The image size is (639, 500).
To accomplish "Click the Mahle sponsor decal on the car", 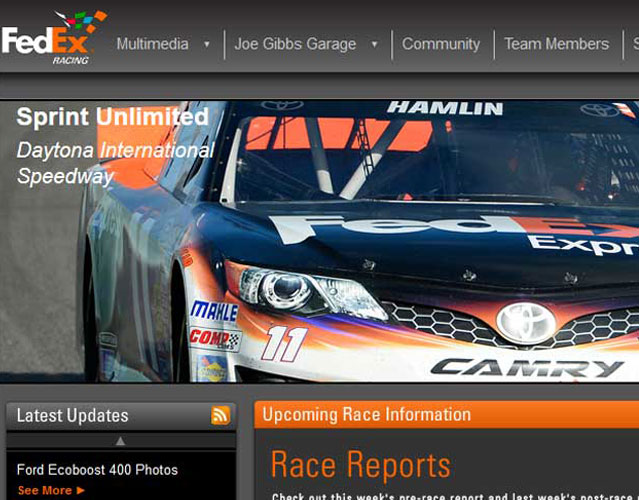I will click(213, 311).
